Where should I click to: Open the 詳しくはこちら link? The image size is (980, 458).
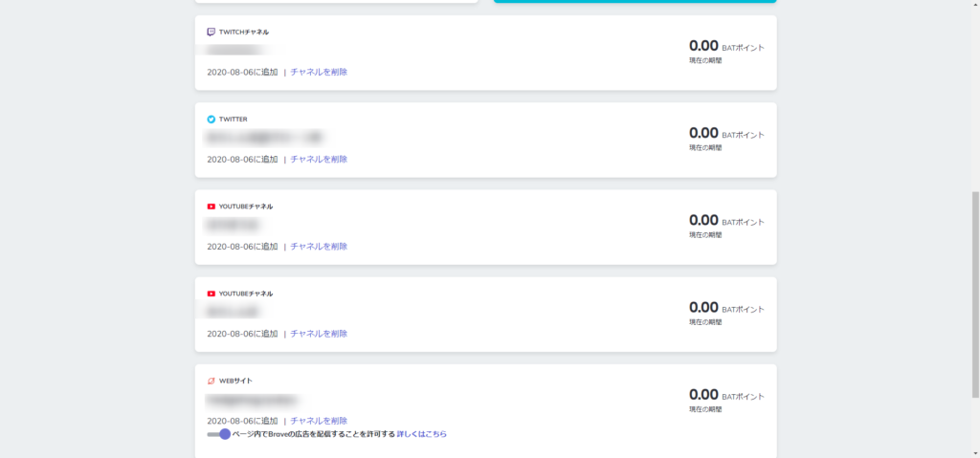tap(422, 434)
